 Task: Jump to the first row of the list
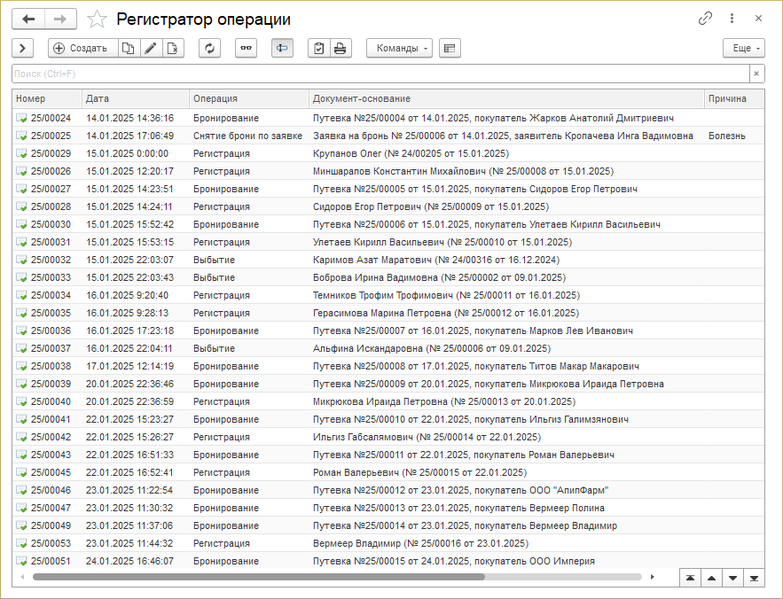[690, 578]
